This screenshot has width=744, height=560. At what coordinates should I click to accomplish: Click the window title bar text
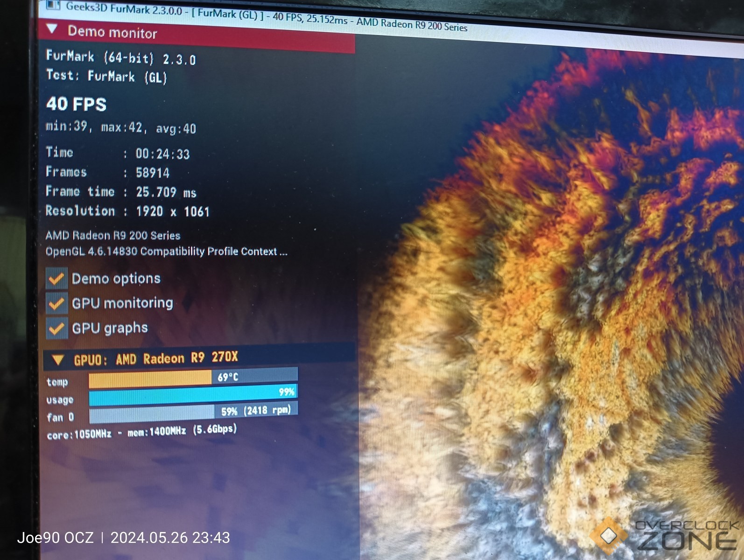266,16
